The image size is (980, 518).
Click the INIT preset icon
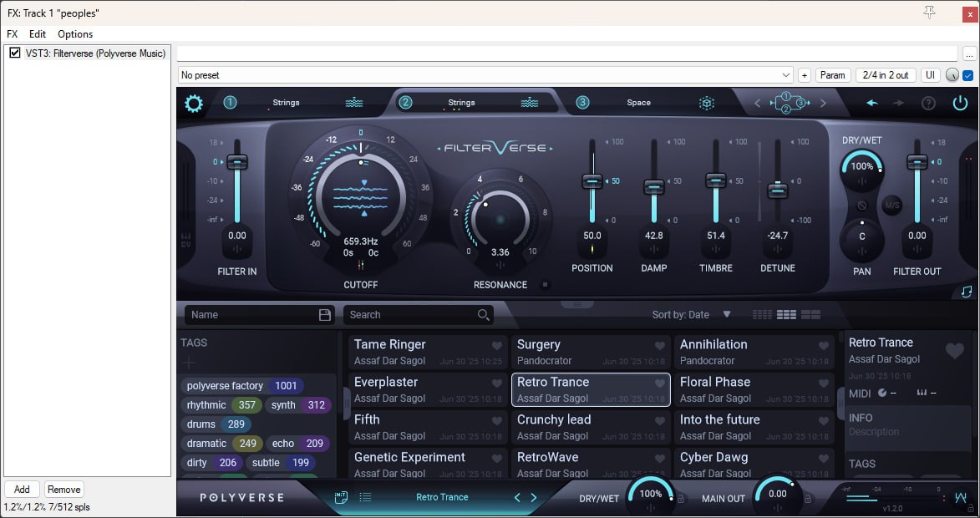point(341,497)
